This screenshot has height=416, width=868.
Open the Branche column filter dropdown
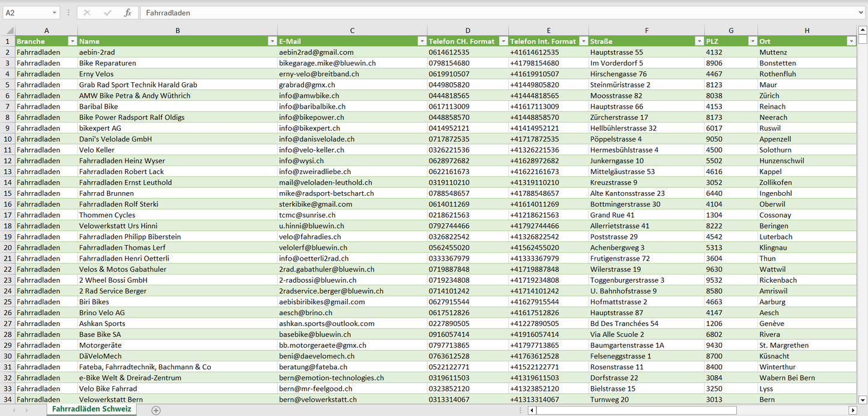(72, 41)
